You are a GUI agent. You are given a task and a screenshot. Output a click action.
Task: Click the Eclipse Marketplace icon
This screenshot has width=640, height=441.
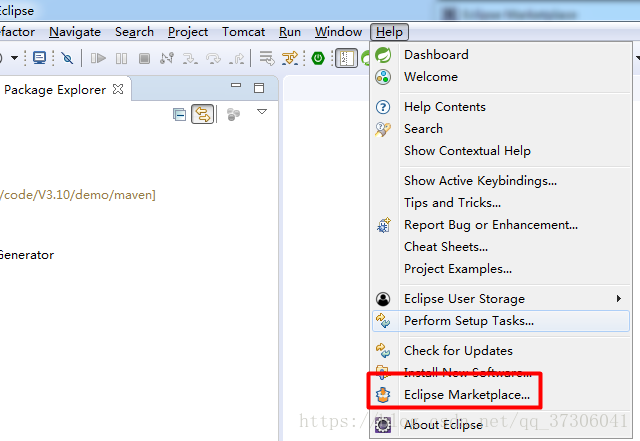point(383,395)
